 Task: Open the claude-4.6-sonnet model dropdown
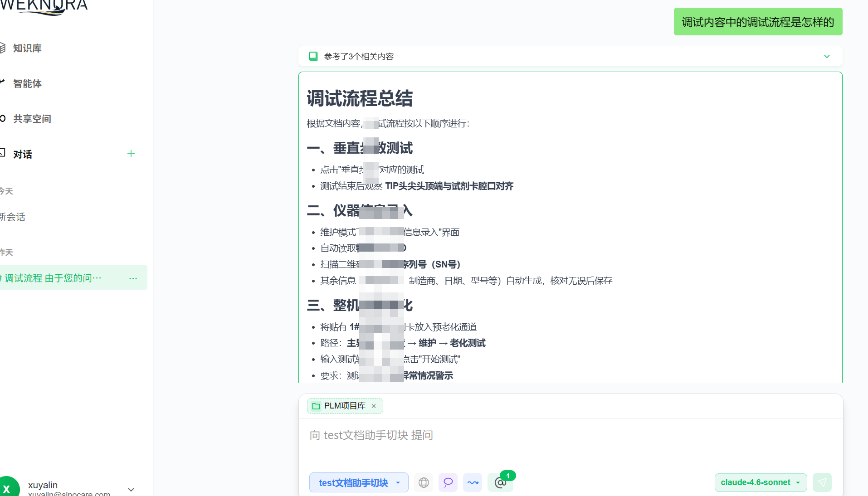tap(761, 482)
